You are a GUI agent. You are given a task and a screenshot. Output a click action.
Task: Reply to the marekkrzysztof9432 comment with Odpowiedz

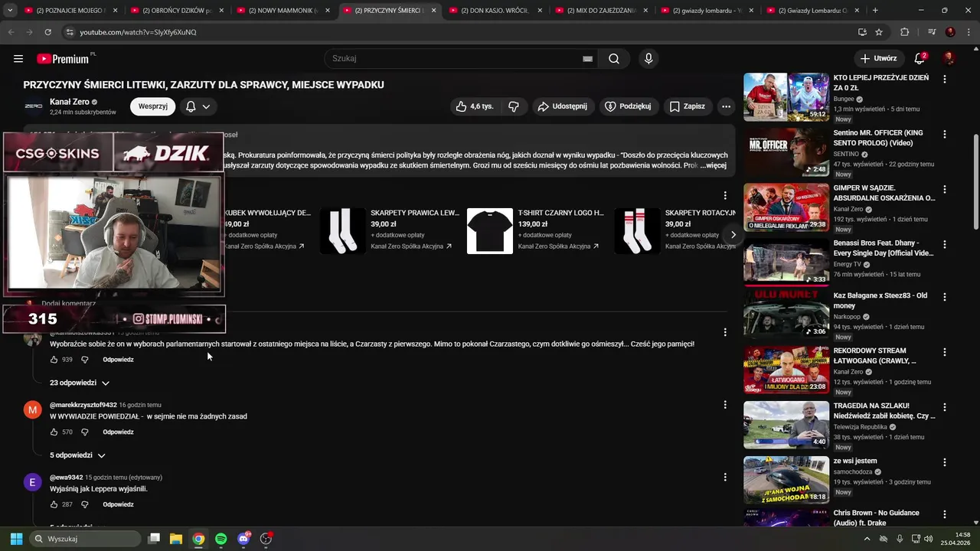tap(118, 432)
